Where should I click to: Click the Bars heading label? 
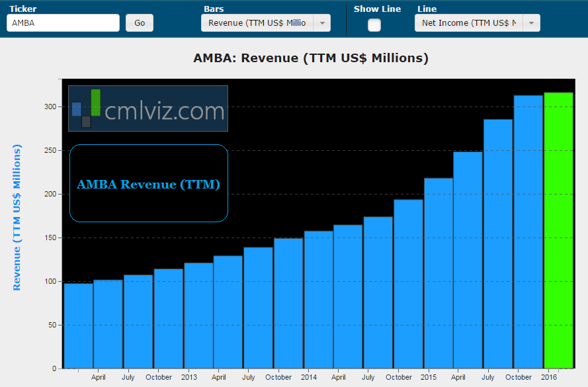[x=214, y=9]
